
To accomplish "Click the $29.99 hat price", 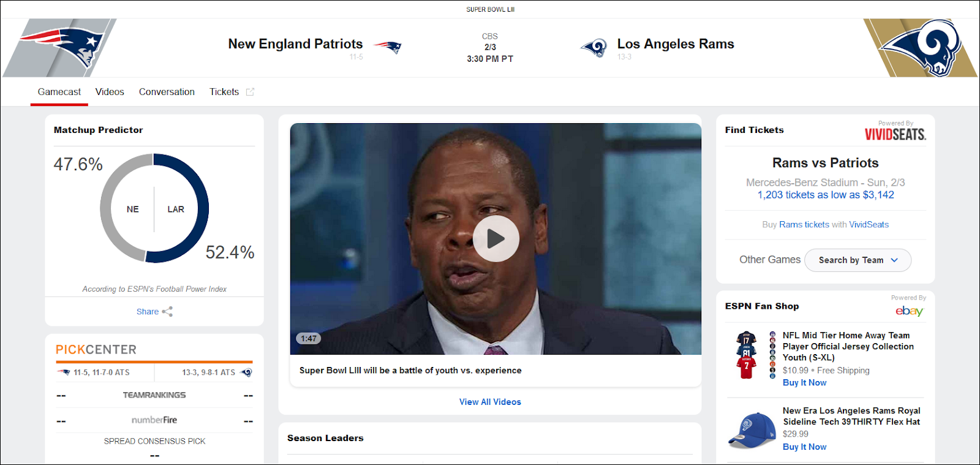I will [795, 434].
